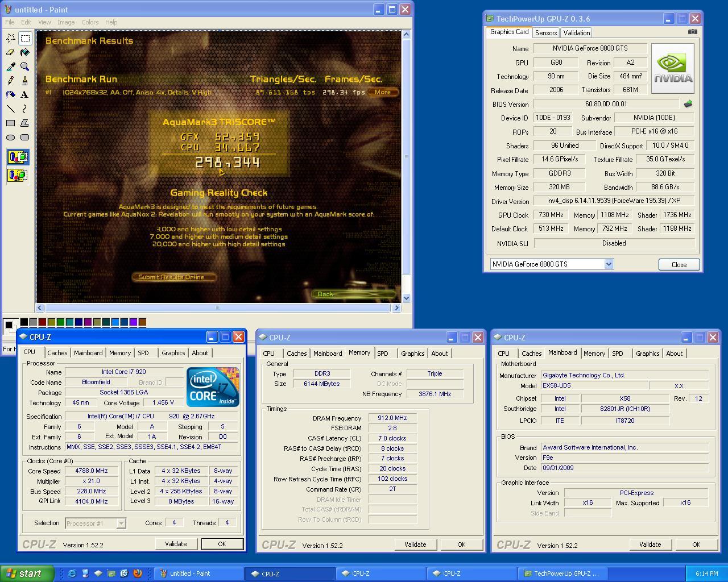Click the NVIDIA logo in GPU-Z
Viewport: 728px width, 582px height.
pyautogui.click(x=673, y=69)
